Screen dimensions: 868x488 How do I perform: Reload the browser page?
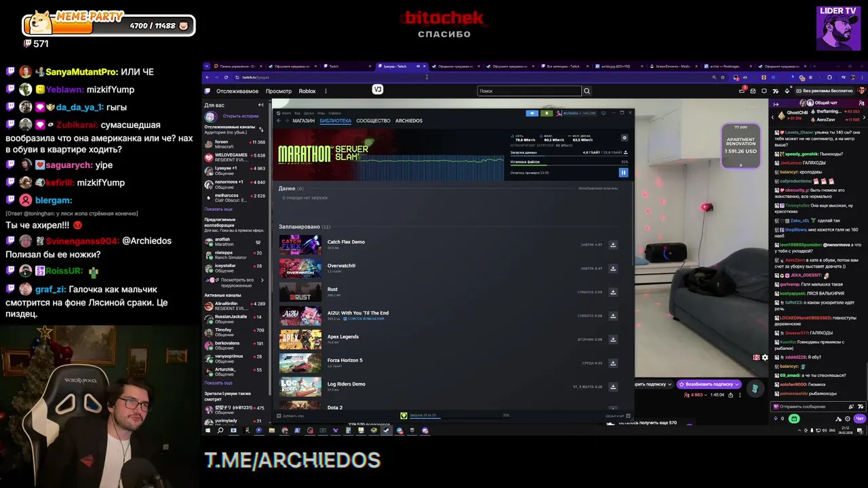(226, 77)
